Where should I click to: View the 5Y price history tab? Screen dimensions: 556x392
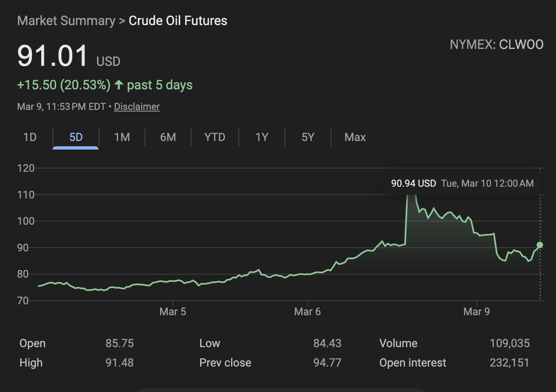[307, 137]
